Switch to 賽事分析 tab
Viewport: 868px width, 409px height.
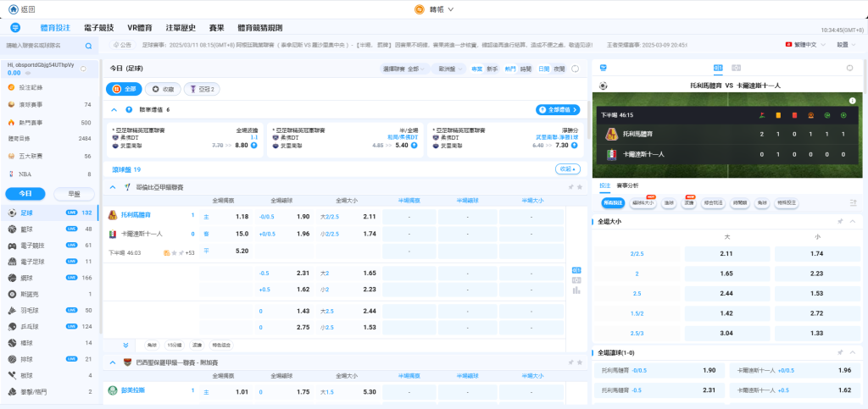pyautogui.click(x=628, y=185)
